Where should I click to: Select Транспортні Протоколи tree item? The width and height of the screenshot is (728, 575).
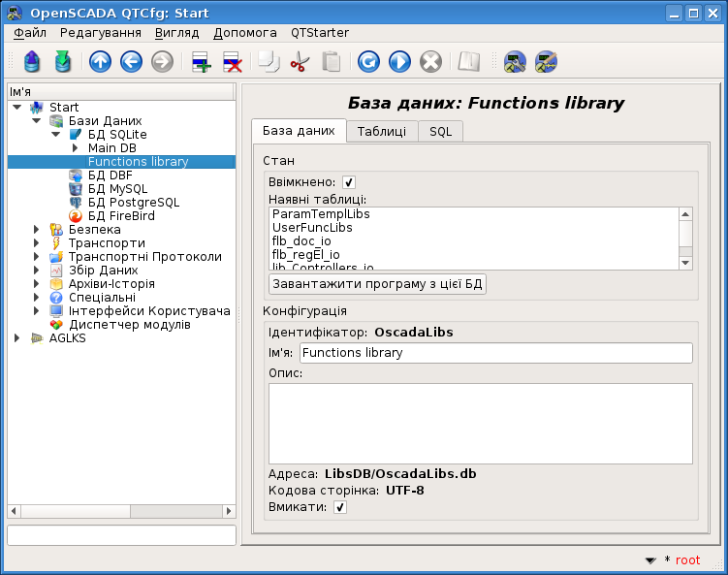pyautogui.click(x=144, y=257)
